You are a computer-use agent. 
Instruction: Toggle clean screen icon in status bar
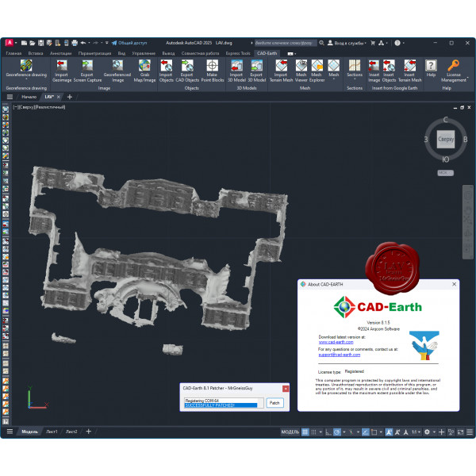(x=460, y=432)
